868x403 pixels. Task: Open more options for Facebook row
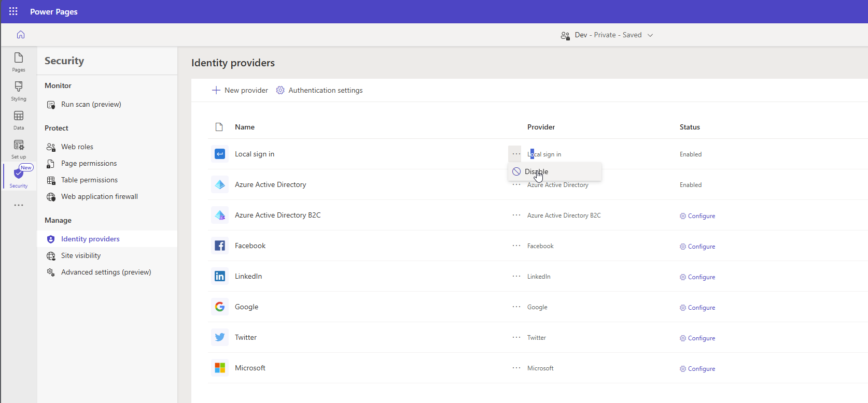click(516, 246)
